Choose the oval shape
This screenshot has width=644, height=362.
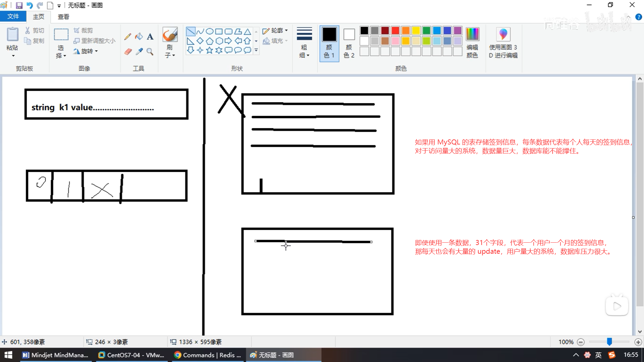pos(209,32)
